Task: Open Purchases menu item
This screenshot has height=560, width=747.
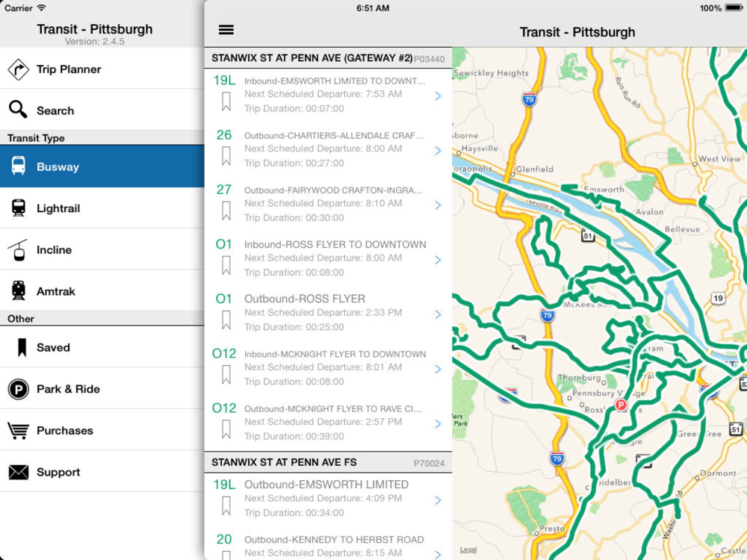Action: pyautogui.click(x=102, y=430)
